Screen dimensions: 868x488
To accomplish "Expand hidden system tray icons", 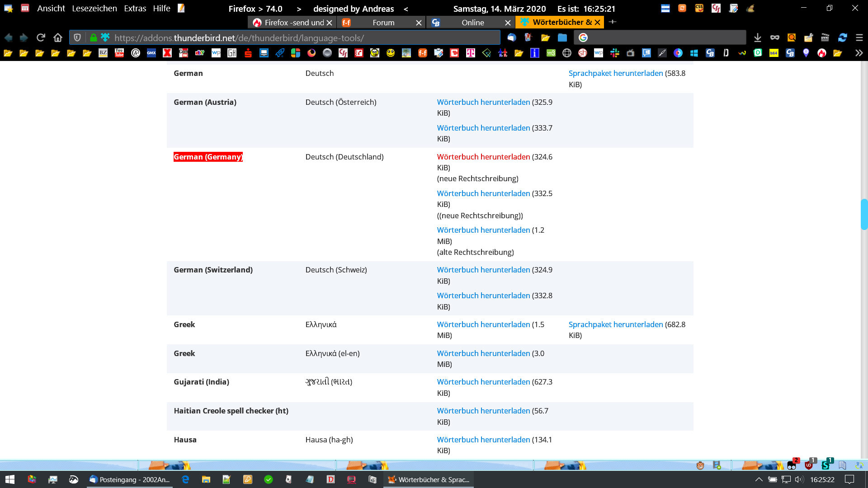I will pos(759,479).
